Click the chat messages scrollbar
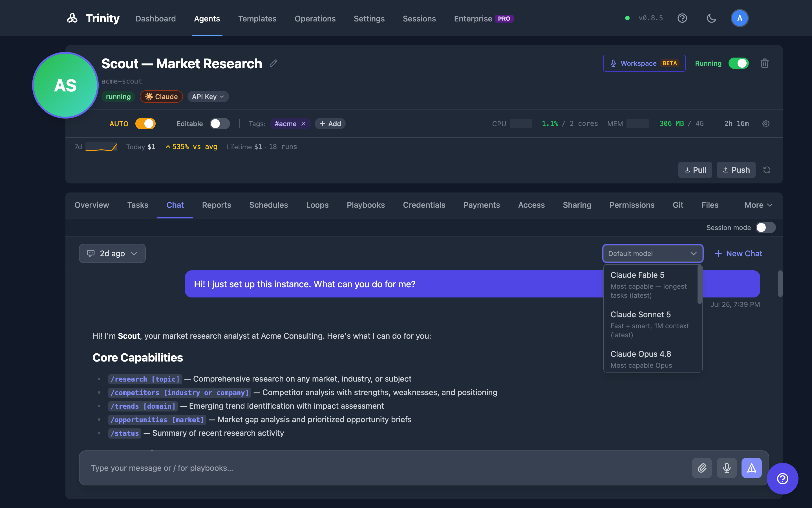 tap(780, 284)
